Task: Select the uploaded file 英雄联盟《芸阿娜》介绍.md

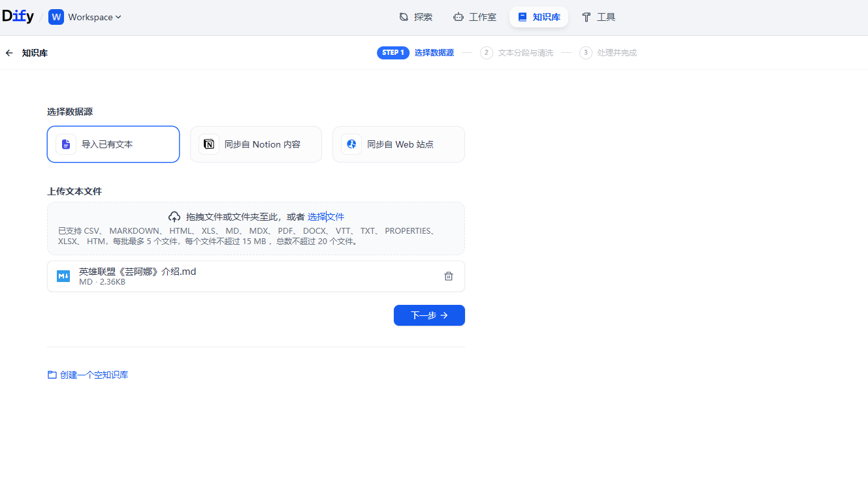Action: pyautogui.click(x=137, y=272)
